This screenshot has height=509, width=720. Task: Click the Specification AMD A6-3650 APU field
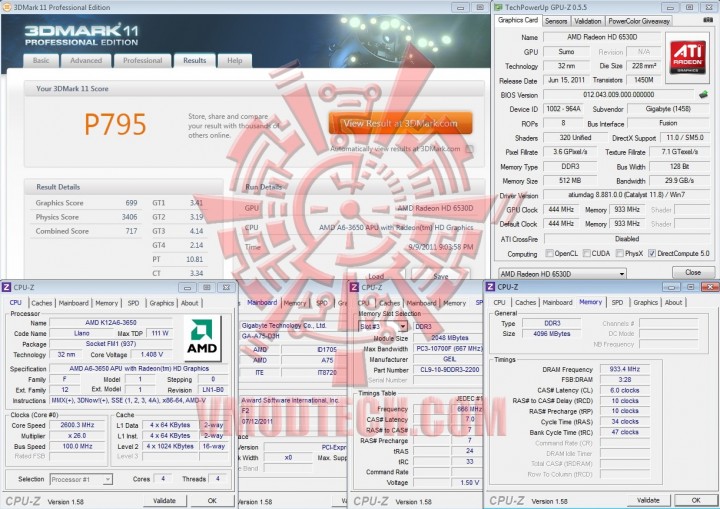139,369
